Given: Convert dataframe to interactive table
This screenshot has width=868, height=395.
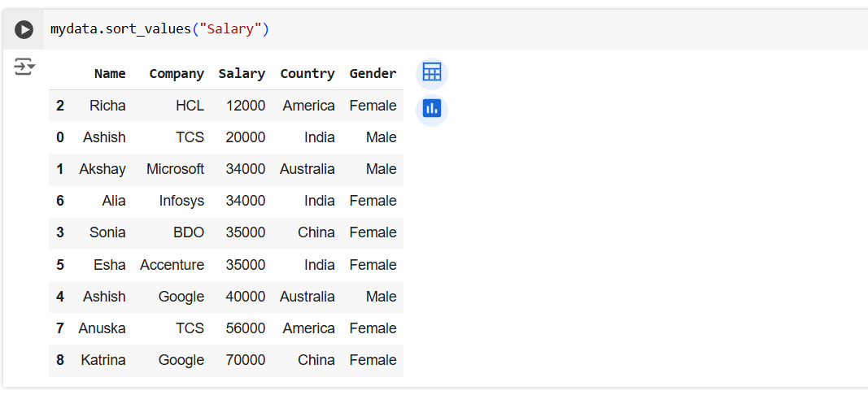Looking at the screenshot, I should (431, 73).
